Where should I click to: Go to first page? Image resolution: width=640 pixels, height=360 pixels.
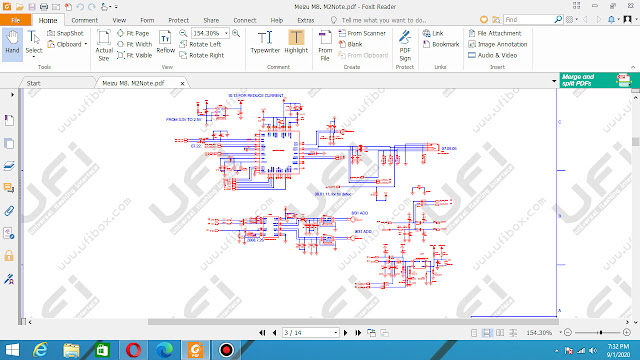pos(262,333)
